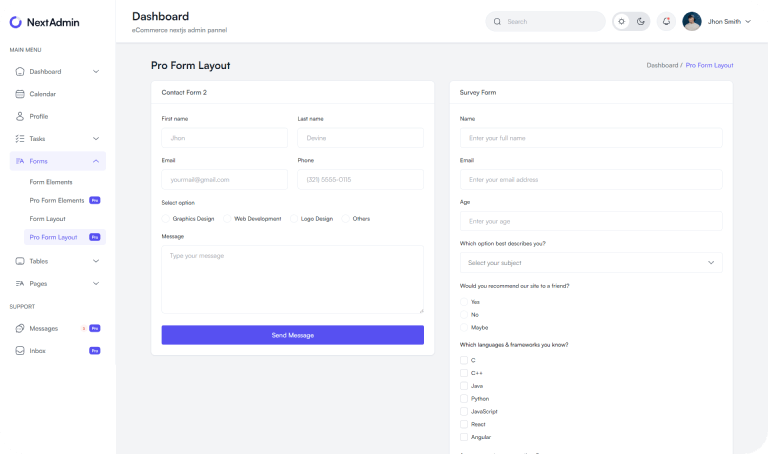Screen dimensions: 768x454
Task: Click the notification bell icon
Action: pos(666,21)
